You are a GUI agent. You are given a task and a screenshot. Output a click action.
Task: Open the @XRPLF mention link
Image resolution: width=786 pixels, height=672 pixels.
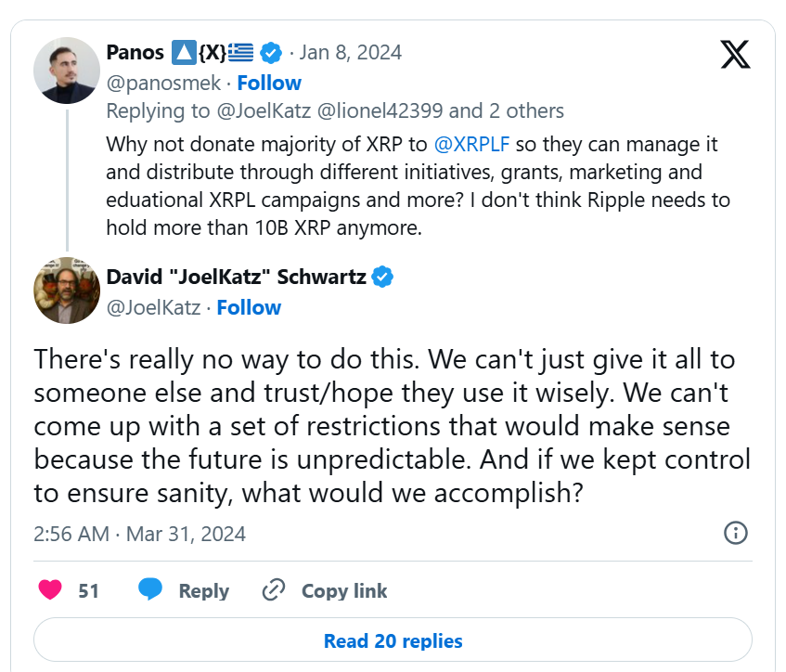point(469,145)
